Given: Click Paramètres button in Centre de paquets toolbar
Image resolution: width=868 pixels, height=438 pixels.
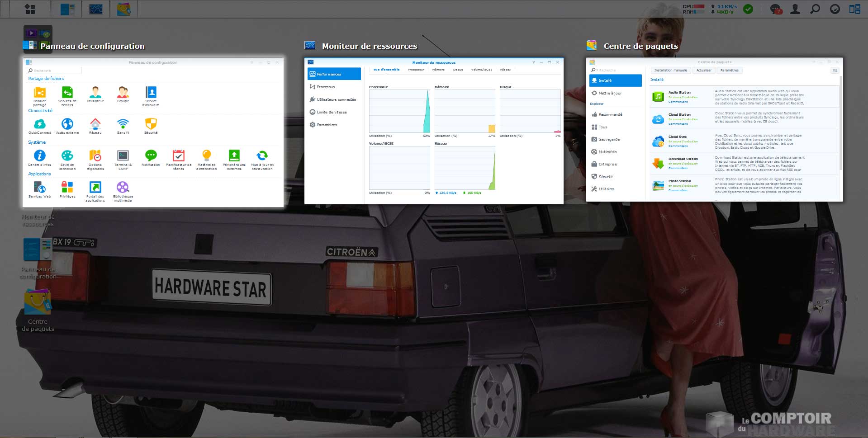Looking at the screenshot, I should [x=730, y=70].
